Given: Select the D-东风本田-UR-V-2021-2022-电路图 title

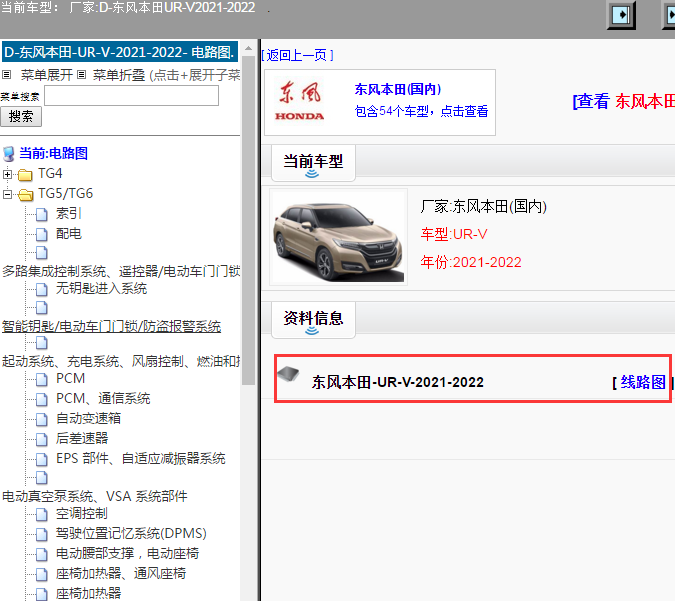Looking at the screenshot, I should coord(120,53).
